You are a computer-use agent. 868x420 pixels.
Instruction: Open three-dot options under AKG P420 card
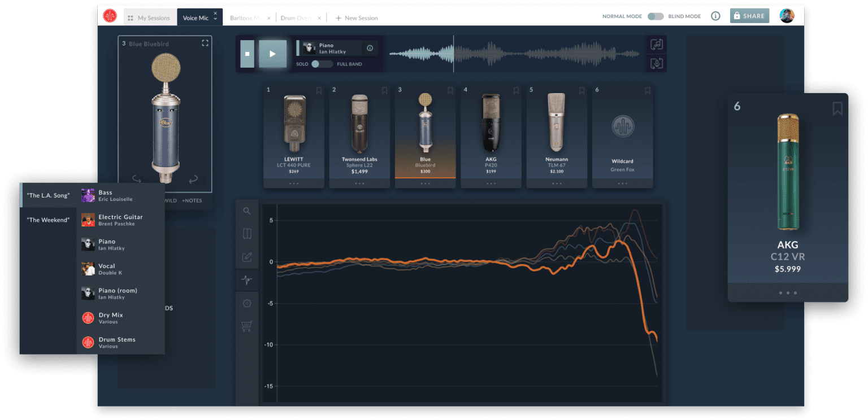(491, 183)
